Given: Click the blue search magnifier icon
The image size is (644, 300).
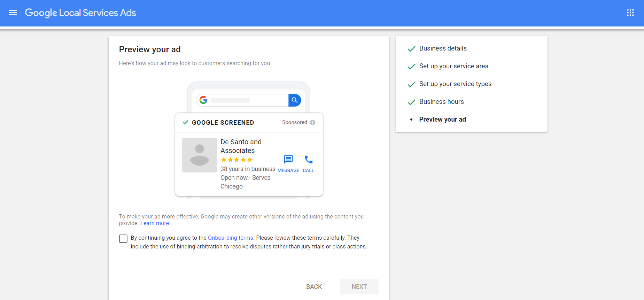Looking at the screenshot, I should coord(295,100).
